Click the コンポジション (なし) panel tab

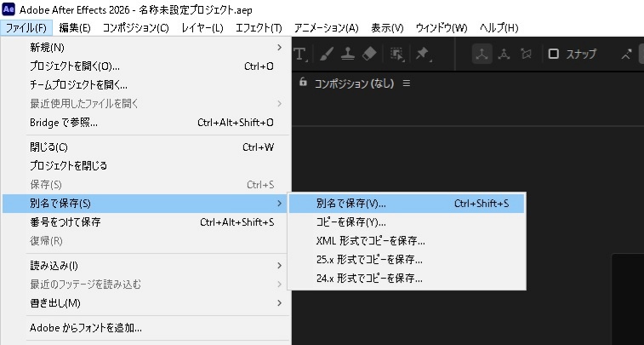point(354,83)
